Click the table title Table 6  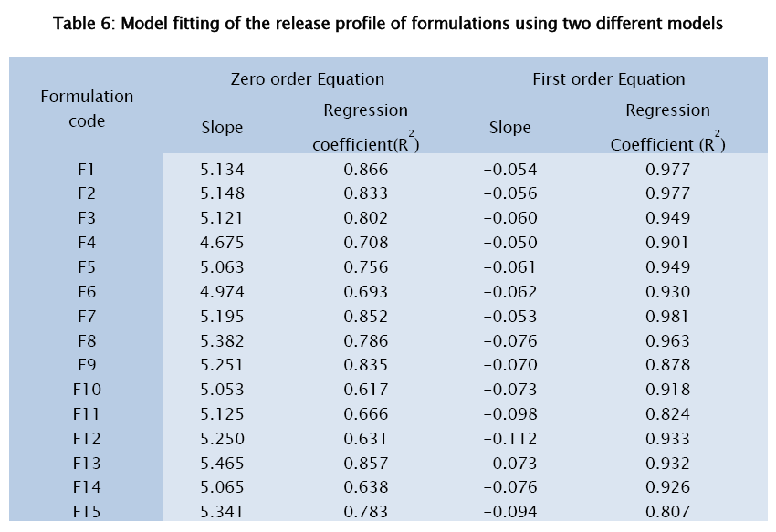[x=388, y=25]
